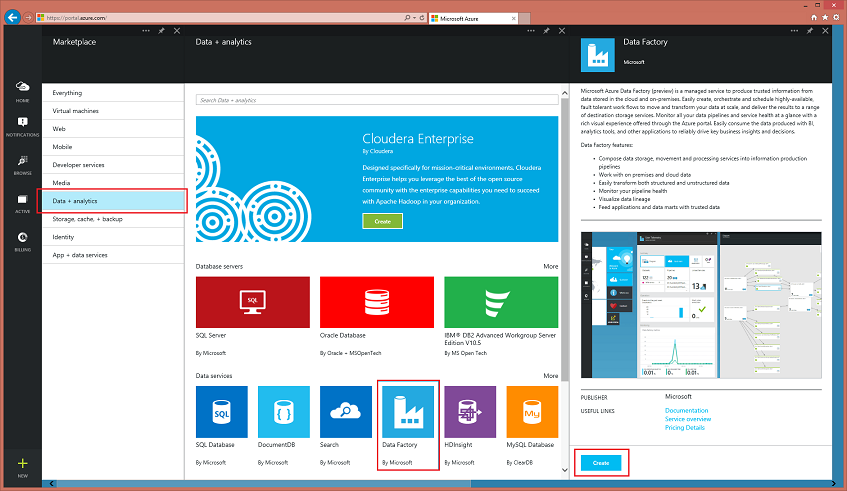Select the SQL Server tile
The width and height of the screenshot is (847, 491).
click(252, 302)
